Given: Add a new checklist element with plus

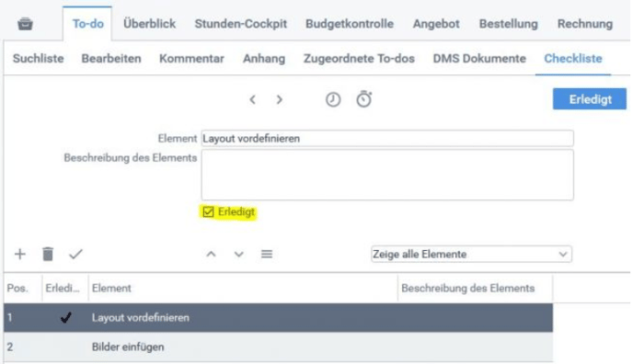Looking at the screenshot, I should point(20,254).
